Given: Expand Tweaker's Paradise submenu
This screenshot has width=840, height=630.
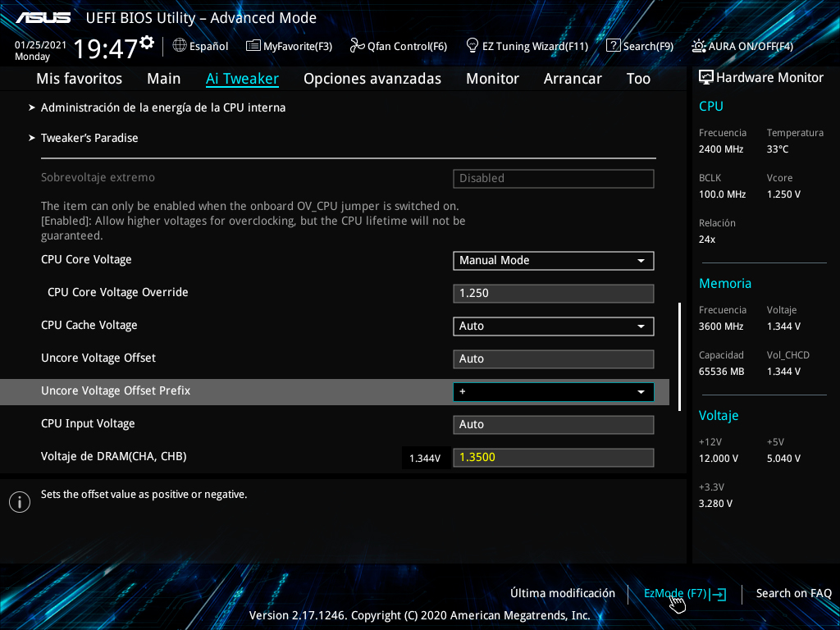Looking at the screenshot, I should point(89,138).
